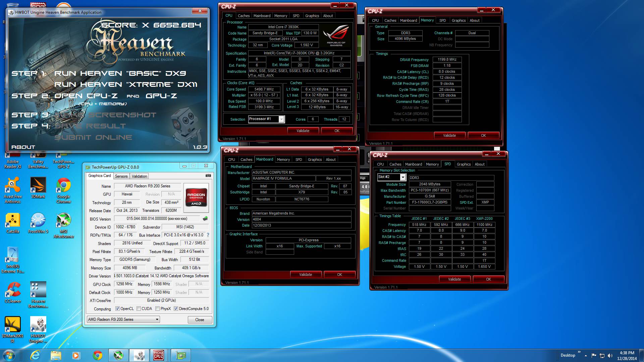Select Graphics tab in Mainboard CPU-Z window
The width and height of the screenshot is (644, 362).
click(x=315, y=160)
